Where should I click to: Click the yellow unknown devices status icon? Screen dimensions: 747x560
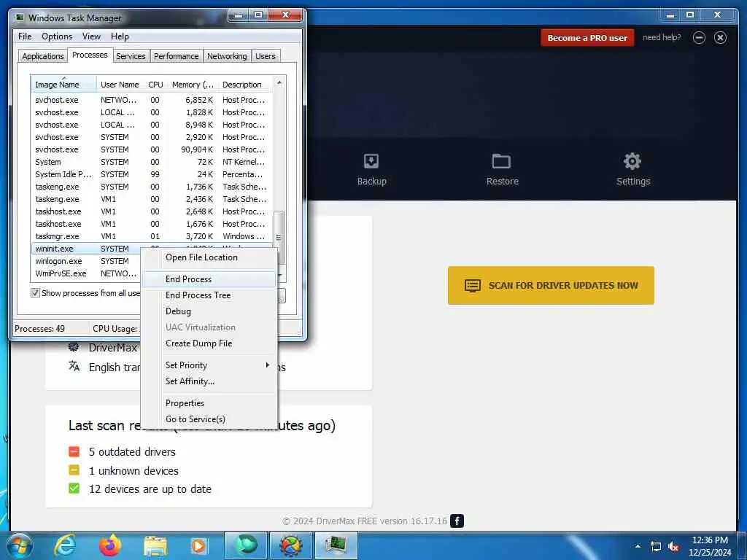(x=74, y=470)
